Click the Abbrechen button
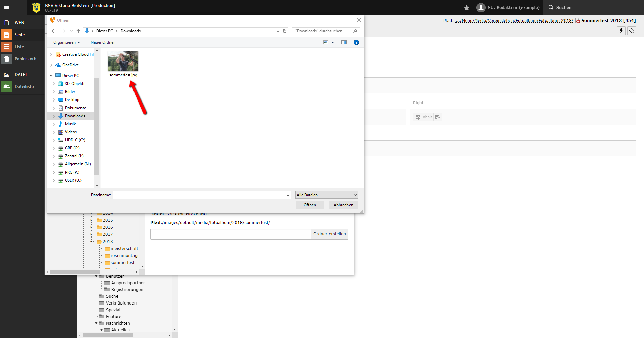 (343, 205)
